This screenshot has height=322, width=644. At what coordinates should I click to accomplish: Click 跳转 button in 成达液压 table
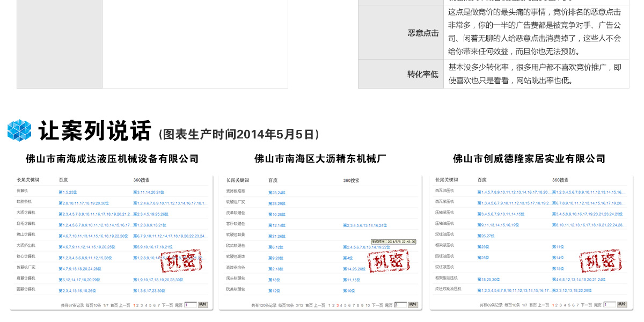[x=203, y=304]
